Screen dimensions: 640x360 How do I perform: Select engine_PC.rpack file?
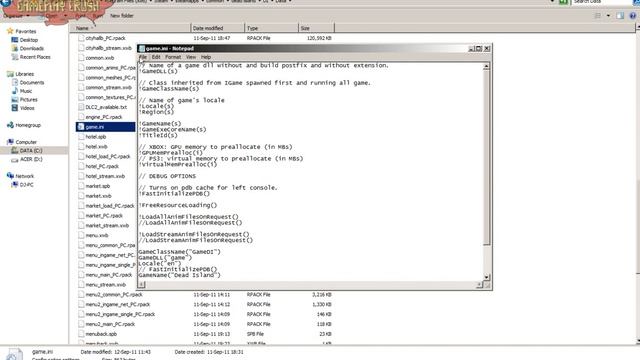104,117
